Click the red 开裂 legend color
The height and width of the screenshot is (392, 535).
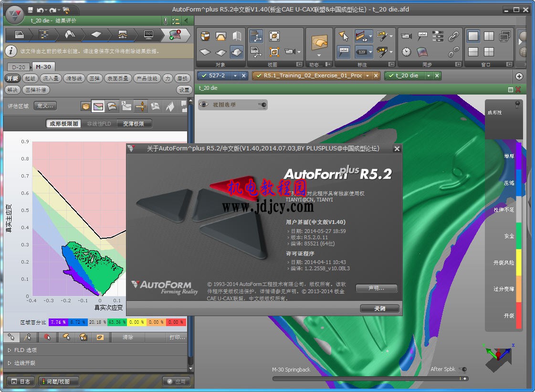pyautogui.click(x=519, y=316)
